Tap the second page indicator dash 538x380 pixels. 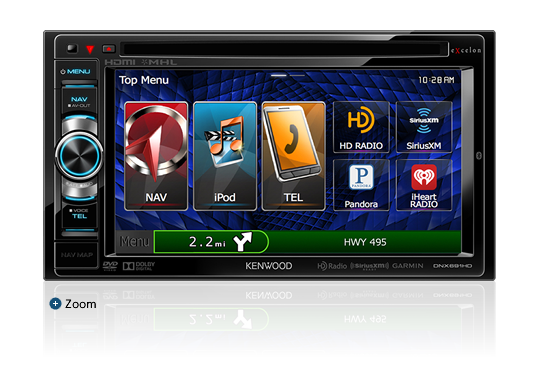297,75
